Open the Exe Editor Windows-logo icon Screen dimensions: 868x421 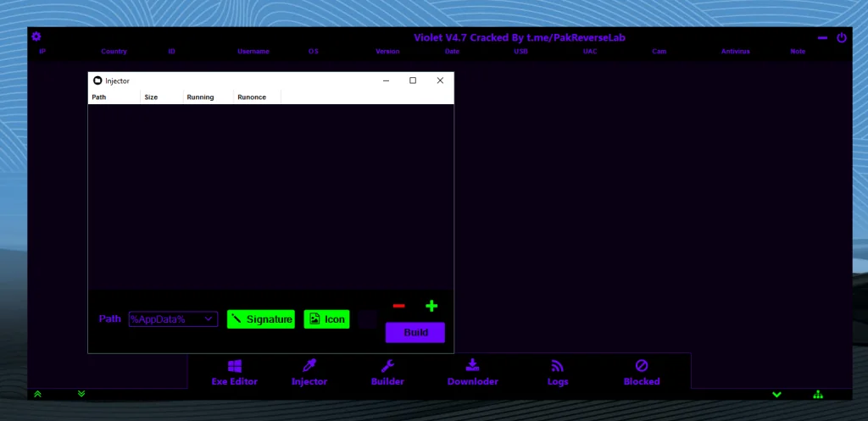(235, 366)
